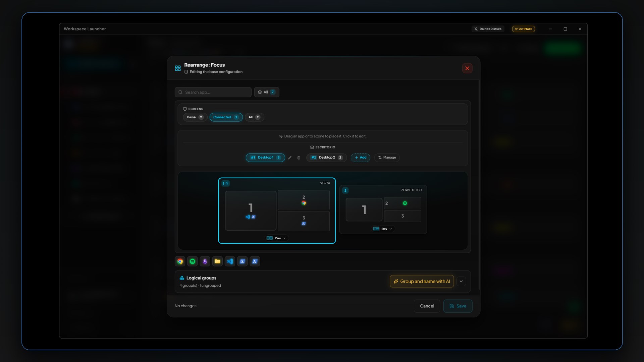This screenshot has height=362, width=644.
Task: Open Manage desktops
Action: (387, 158)
